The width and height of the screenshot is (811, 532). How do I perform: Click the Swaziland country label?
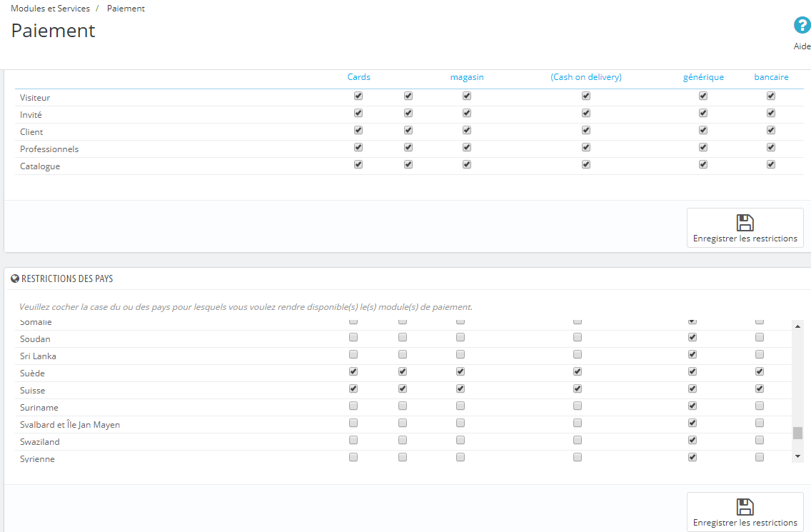pos(40,441)
